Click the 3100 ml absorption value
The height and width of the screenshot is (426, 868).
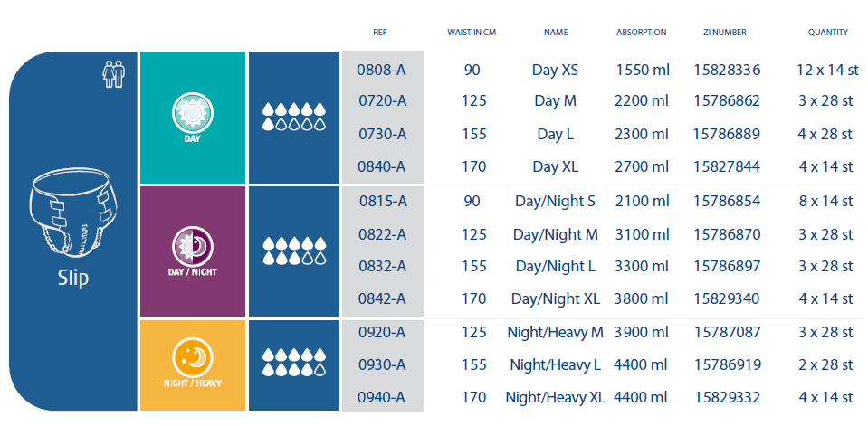point(642,235)
